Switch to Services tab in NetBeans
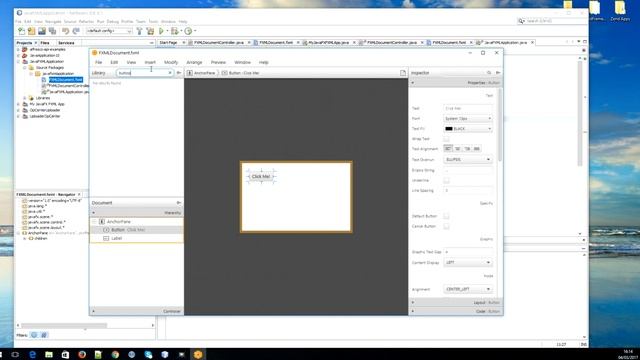Viewport: 640px width, 360px height. click(x=66, y=43)
